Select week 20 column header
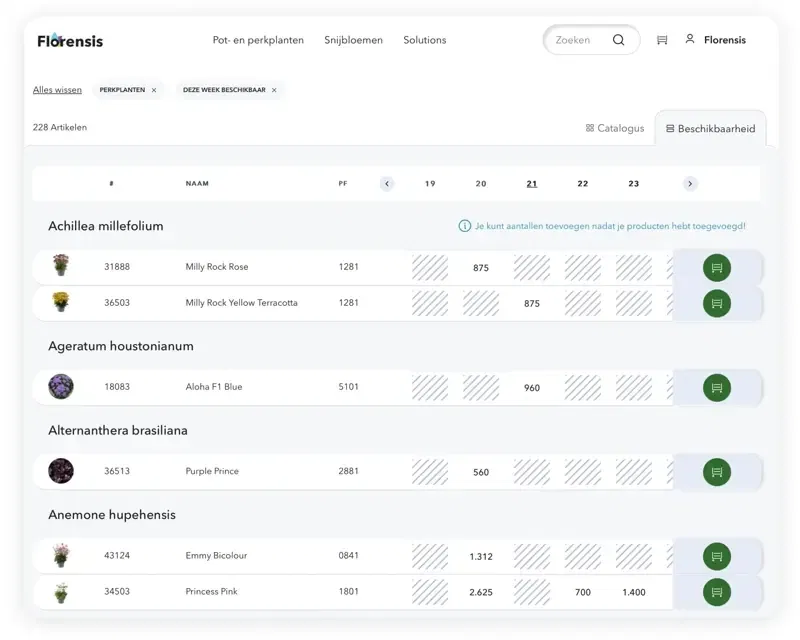Screen dimensions: 800x640 click(481, 184)
